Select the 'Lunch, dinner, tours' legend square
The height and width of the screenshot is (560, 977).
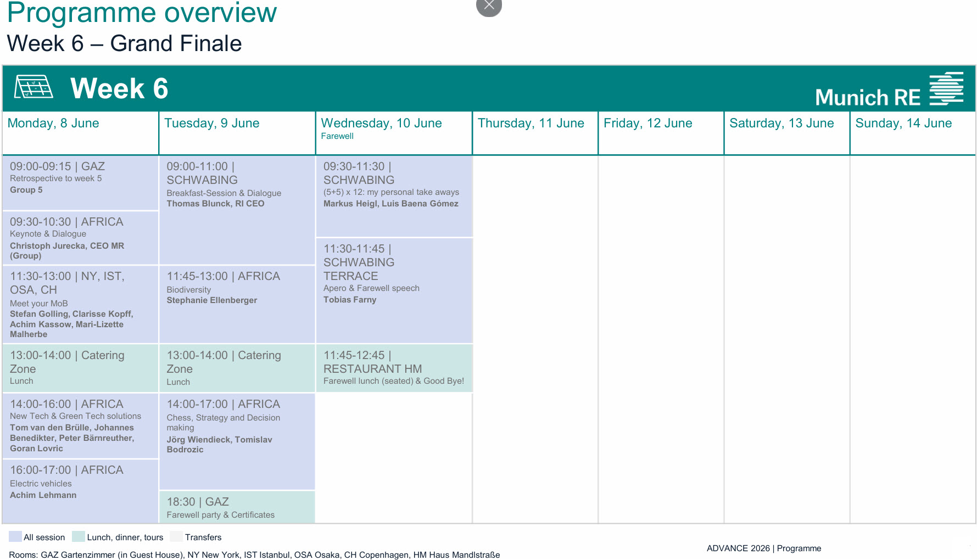click(79, 536)
